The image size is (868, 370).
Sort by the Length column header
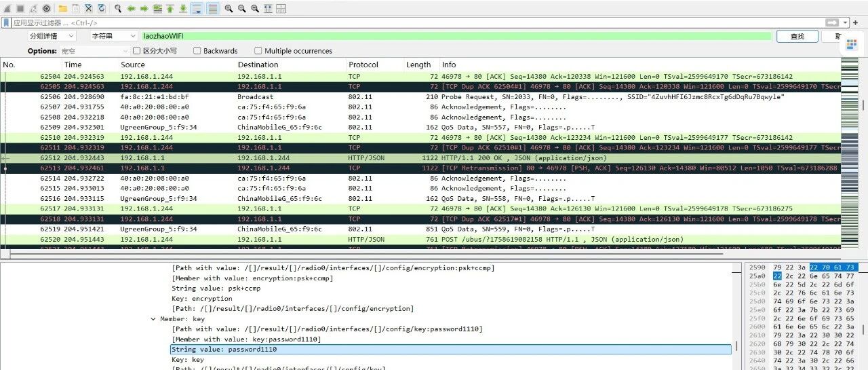[x=418, y=65]
